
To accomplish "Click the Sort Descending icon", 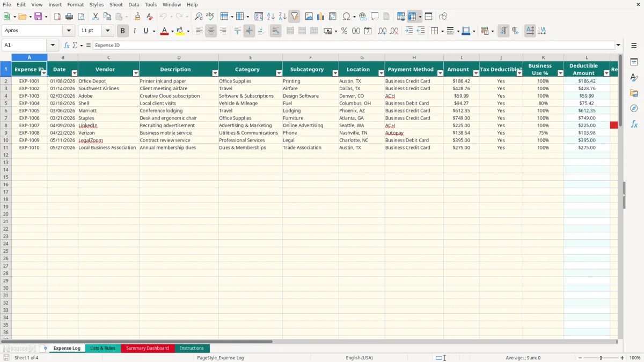I will tap(283, 17).
